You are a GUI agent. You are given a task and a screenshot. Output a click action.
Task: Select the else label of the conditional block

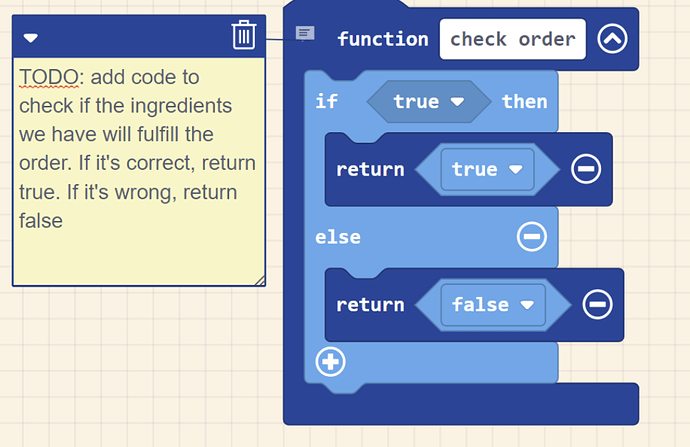338,237
